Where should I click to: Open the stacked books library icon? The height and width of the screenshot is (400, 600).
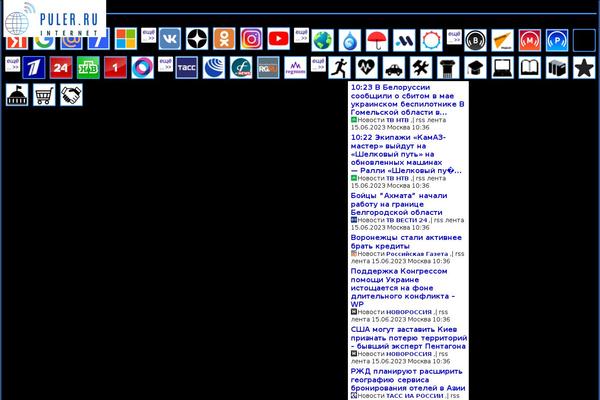(557, 68)
